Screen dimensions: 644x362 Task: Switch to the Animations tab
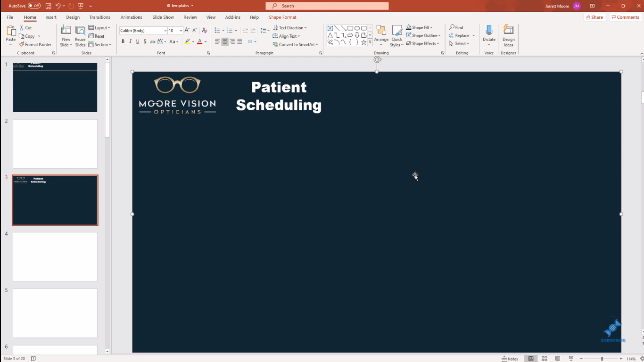(131, 17)
